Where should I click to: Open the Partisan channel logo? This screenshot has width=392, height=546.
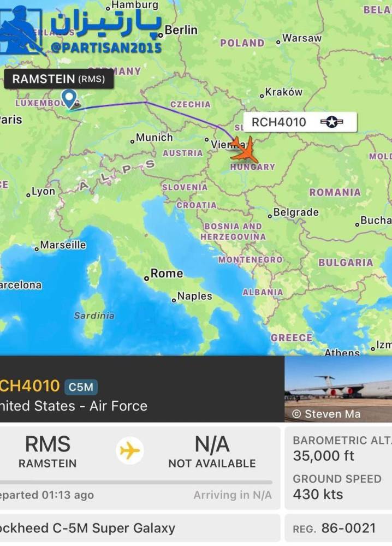coord(22,31)
